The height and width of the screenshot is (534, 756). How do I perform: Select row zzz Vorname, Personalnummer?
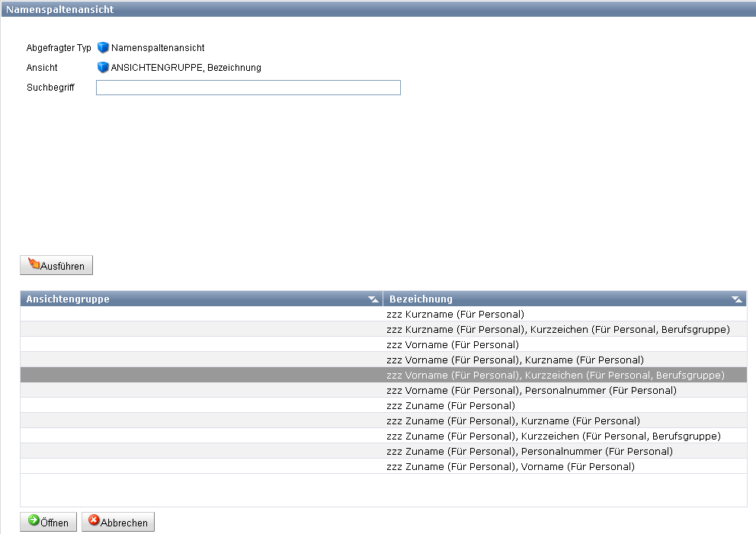pyautogui.click(x=531, y=390)
